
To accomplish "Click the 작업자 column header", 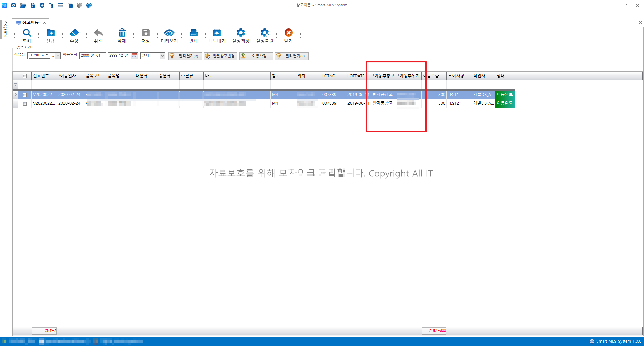I will coord(483,76).
